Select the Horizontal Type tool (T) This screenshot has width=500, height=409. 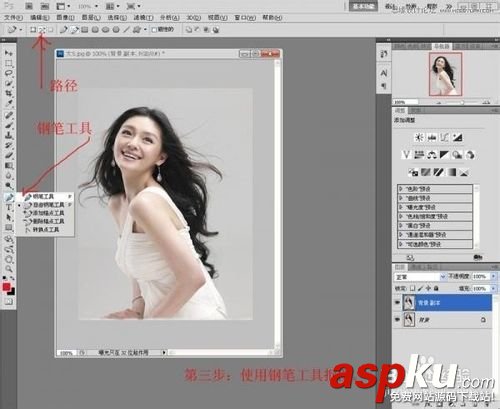(9, 207)
